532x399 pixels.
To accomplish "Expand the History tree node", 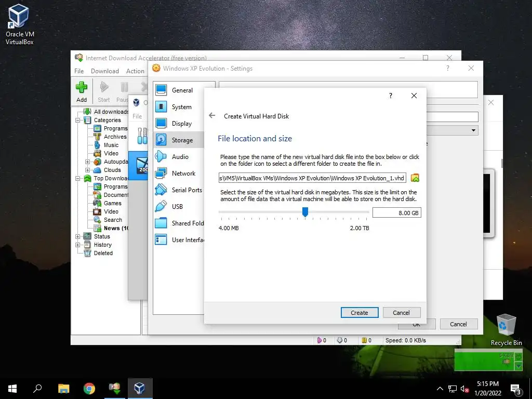I will click(x=78, y=245).
